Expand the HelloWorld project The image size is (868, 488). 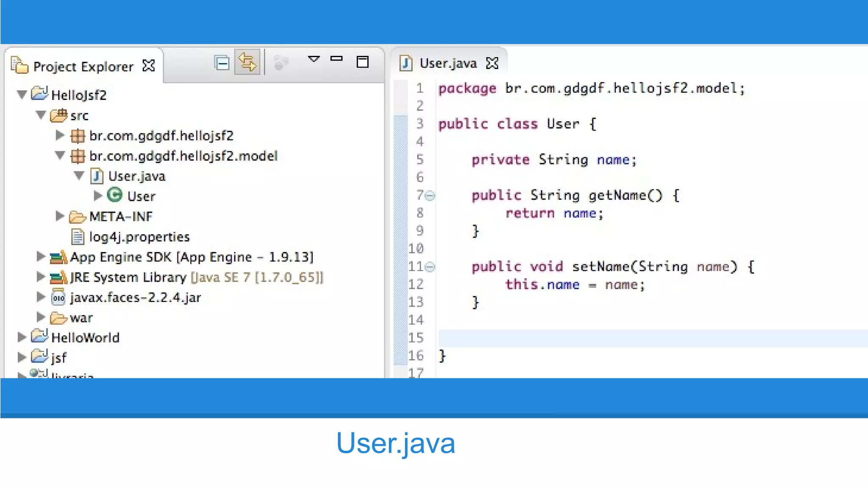coord(22,337)
